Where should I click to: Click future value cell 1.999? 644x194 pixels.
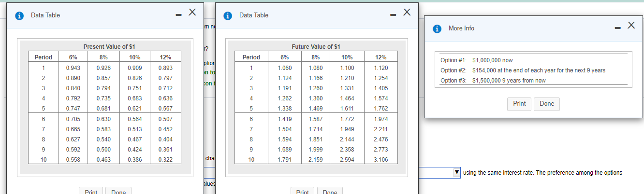[315, 150]
